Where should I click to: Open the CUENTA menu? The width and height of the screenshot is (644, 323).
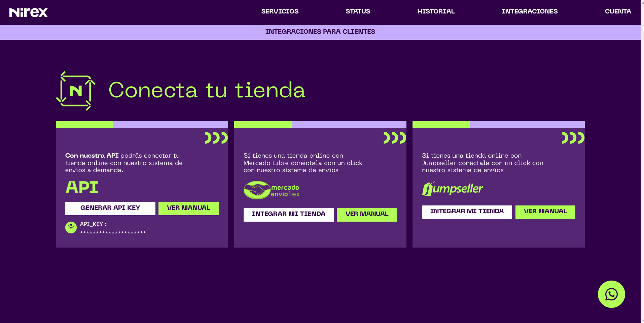pos(618,11)
